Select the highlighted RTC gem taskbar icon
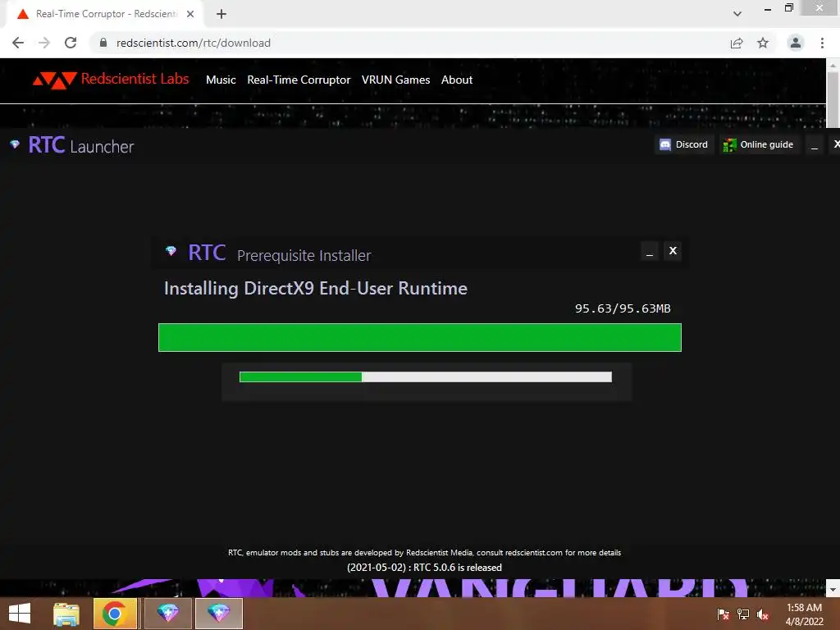The width and height of the screenshot is (840, 630). click(219, 614)
